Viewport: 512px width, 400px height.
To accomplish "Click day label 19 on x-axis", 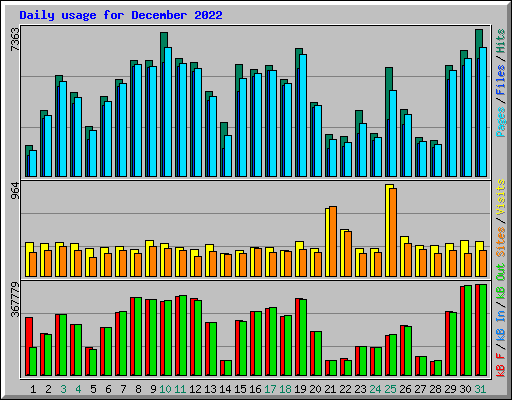I will [300, 389].
